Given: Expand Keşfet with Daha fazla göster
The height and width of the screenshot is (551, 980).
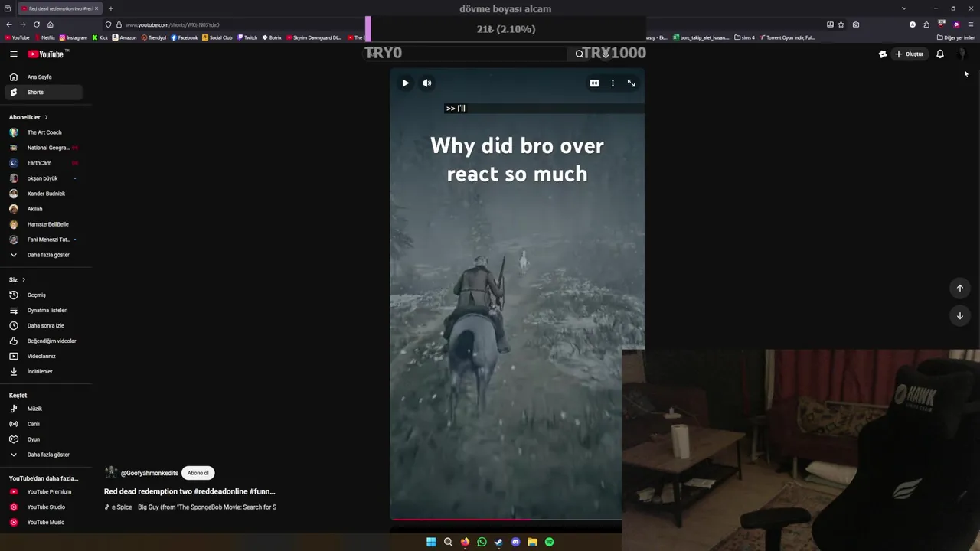Looking at the screenshot, I should [x=44, y=455].
